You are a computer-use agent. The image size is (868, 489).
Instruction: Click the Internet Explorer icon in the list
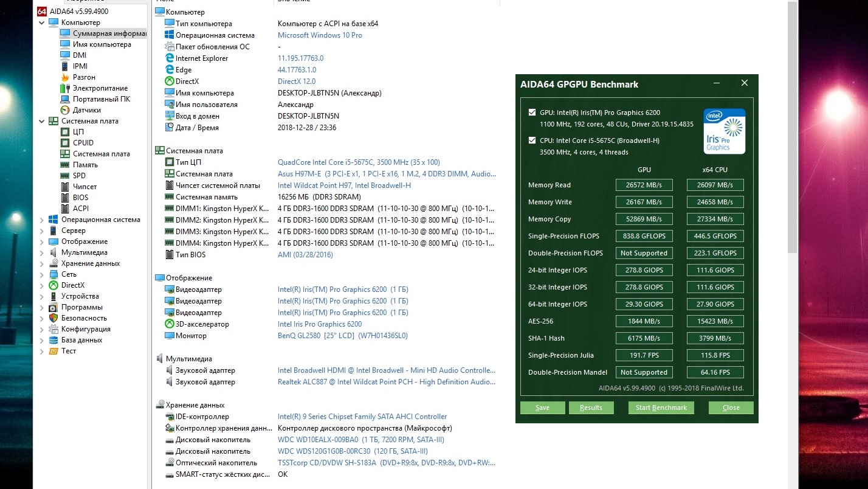[170, 58]
